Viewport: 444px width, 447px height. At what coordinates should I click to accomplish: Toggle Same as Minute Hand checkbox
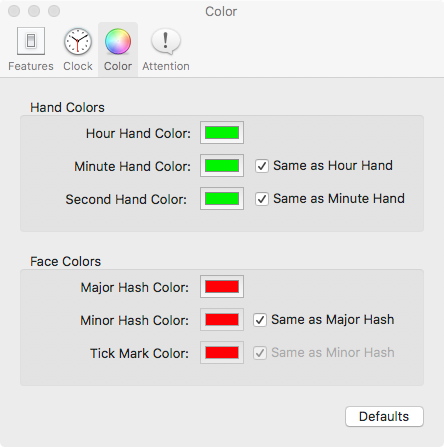[262, 199]
